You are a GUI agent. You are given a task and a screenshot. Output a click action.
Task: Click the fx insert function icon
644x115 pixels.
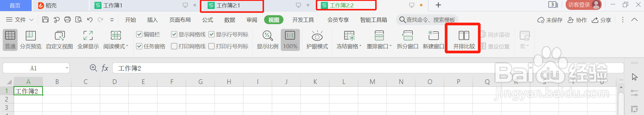[105, 68]
